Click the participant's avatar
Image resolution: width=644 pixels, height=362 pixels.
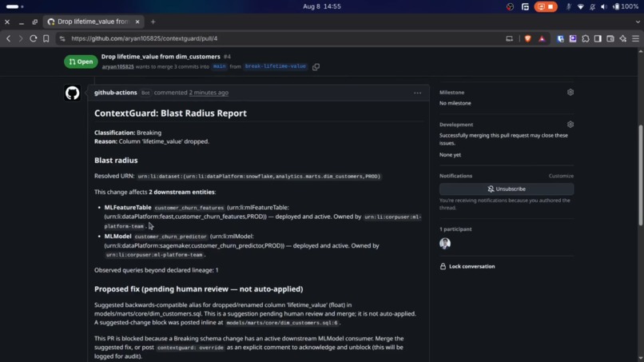[x=445, y=243]
